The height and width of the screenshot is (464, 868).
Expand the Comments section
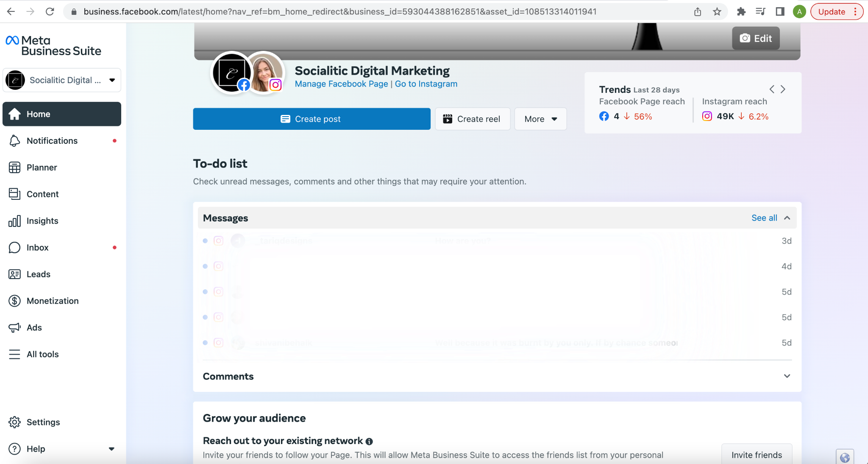click(787, 376)
